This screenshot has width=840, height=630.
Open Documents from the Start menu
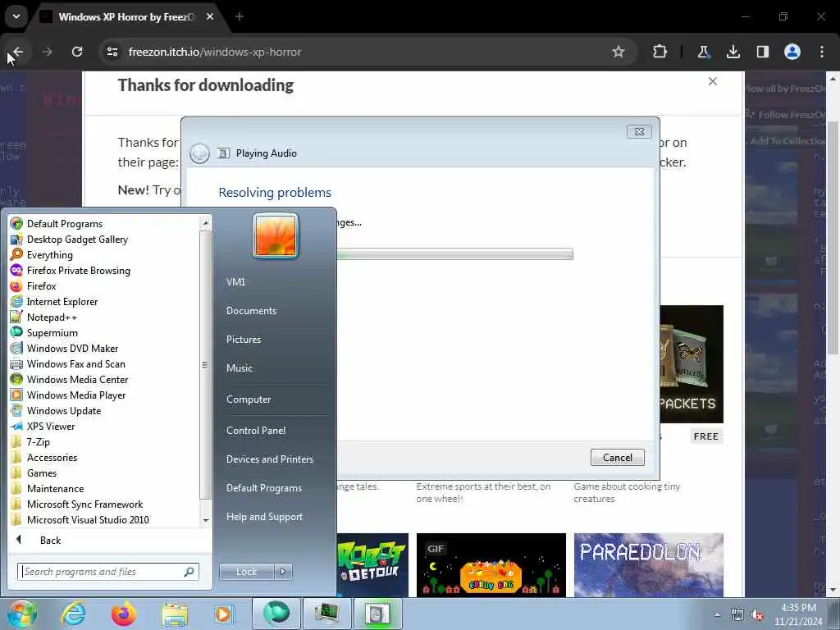(251, 311)
